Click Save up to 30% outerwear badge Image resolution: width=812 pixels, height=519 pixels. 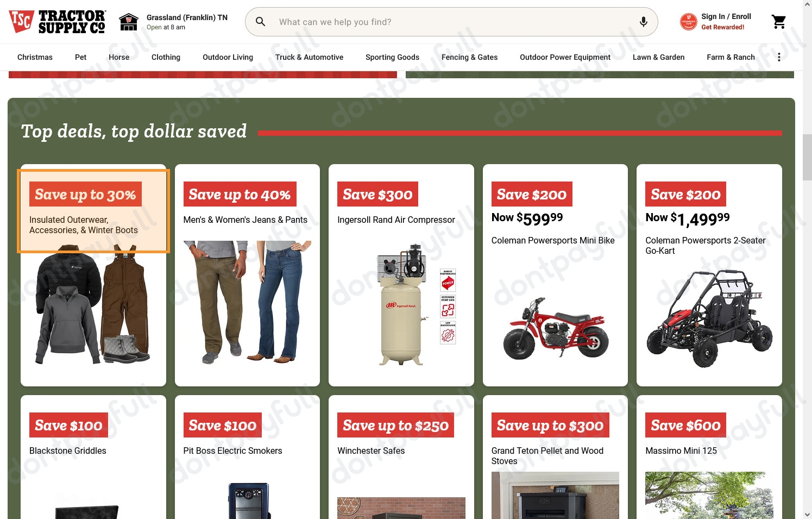pos(85,194)
